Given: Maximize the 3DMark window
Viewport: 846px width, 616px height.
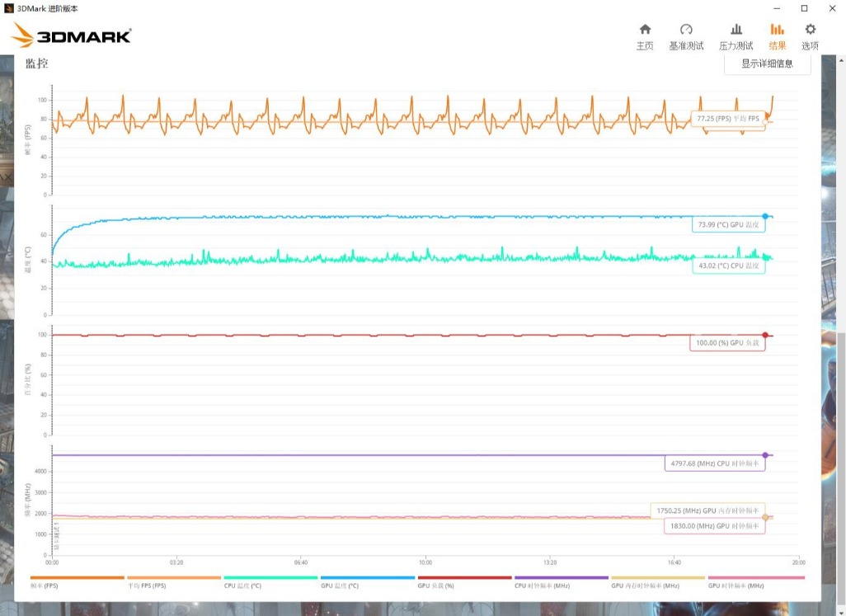Looking at the screenshot, I should 804,7.
